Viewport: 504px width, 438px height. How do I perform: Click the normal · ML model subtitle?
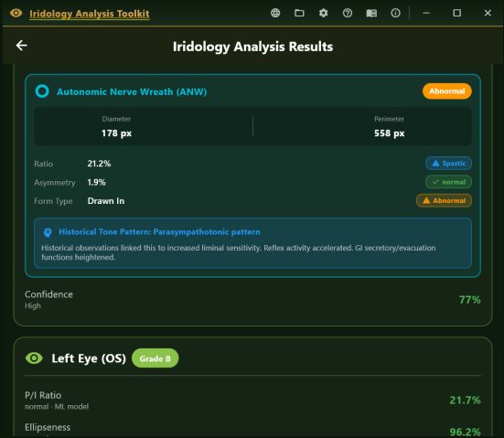click(57, 407)
